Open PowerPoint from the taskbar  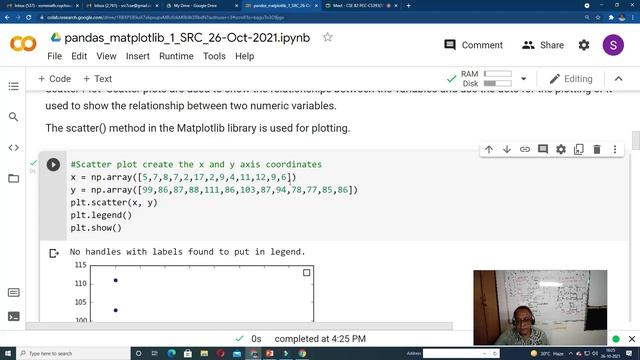coord(269,353)
